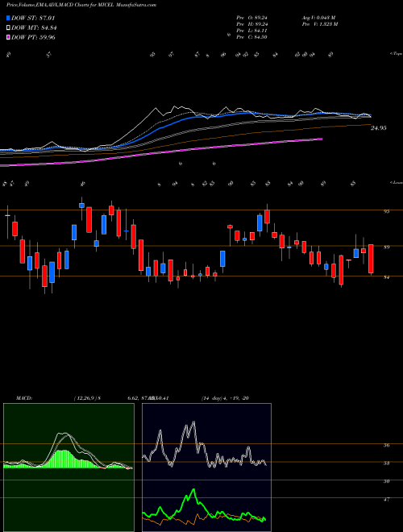This screenshot has width=403, height=532.
Task: Select the 'DOW MT: 84.84' legend label
Action: click(34, 28)
